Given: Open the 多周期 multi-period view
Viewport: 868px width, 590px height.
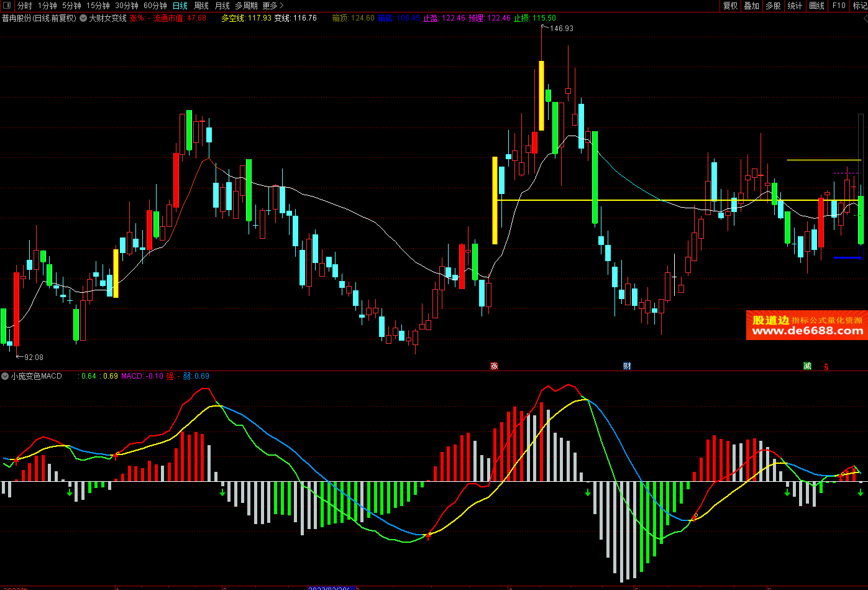Looking at the screenshot, I should 246,6.
